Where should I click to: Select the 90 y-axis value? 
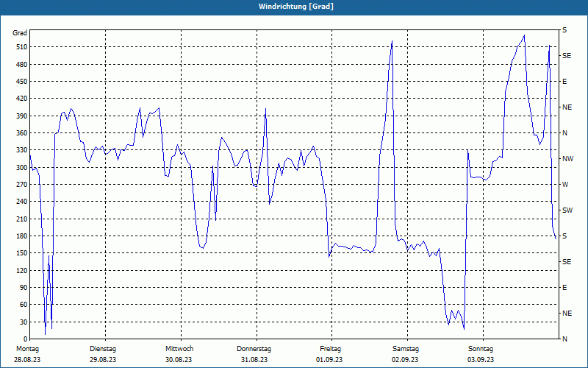24,288
